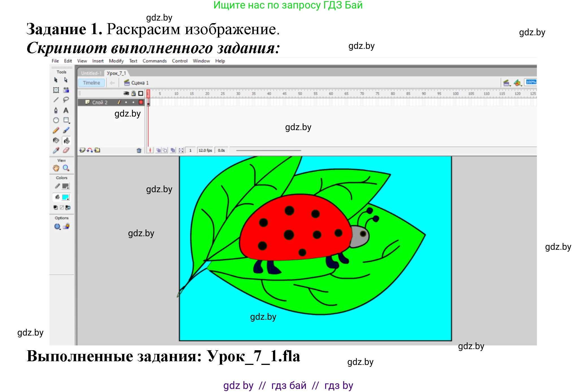Open the Сцена 1 link in the edit bar
The width and height of the screenshot is (577, 392).
[x=140, y=83]
